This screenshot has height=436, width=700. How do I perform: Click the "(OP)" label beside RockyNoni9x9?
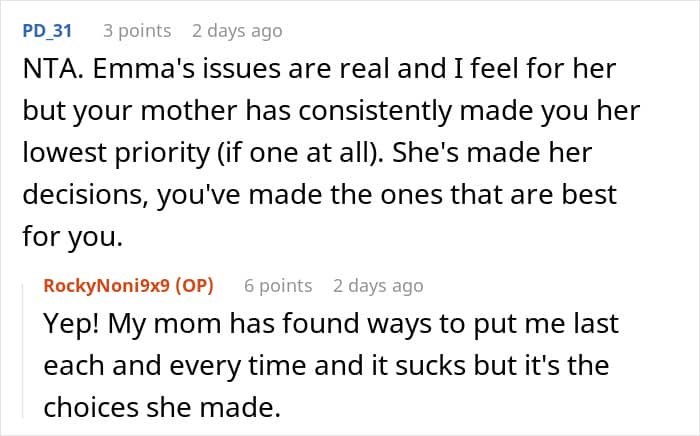click(193, 286)
